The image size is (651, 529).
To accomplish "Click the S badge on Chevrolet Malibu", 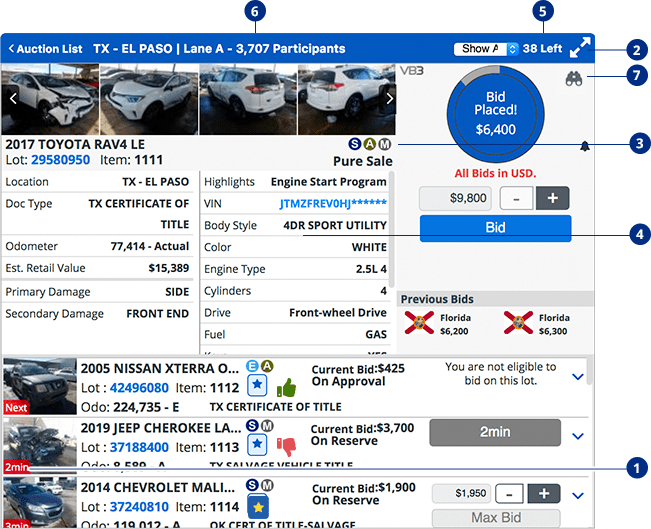I will tap(252, 485).
